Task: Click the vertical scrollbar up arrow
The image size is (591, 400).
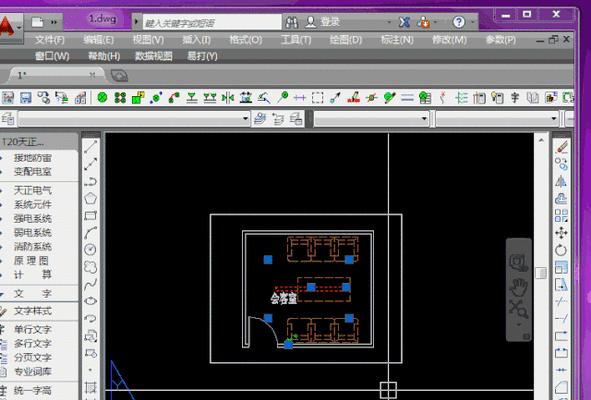Action: (541, 140)
